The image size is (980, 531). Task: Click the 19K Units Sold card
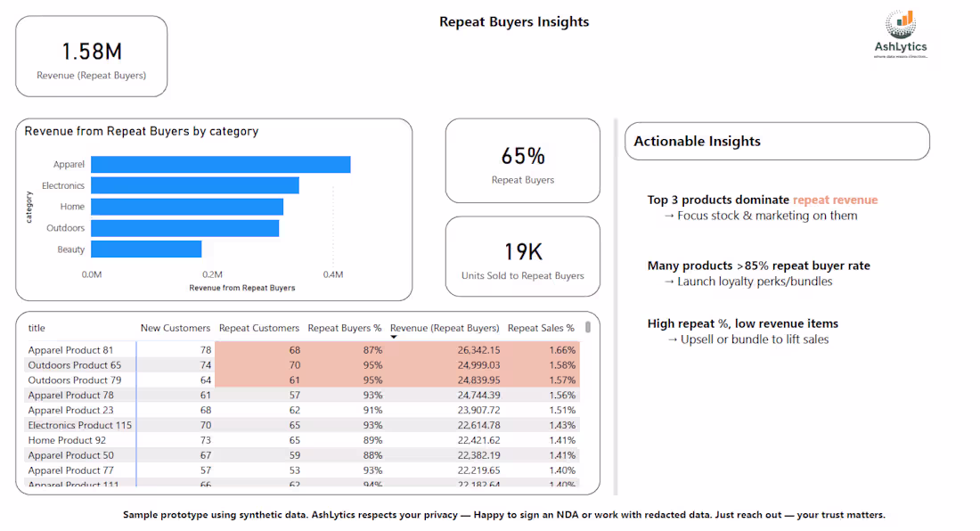point(522,256)
